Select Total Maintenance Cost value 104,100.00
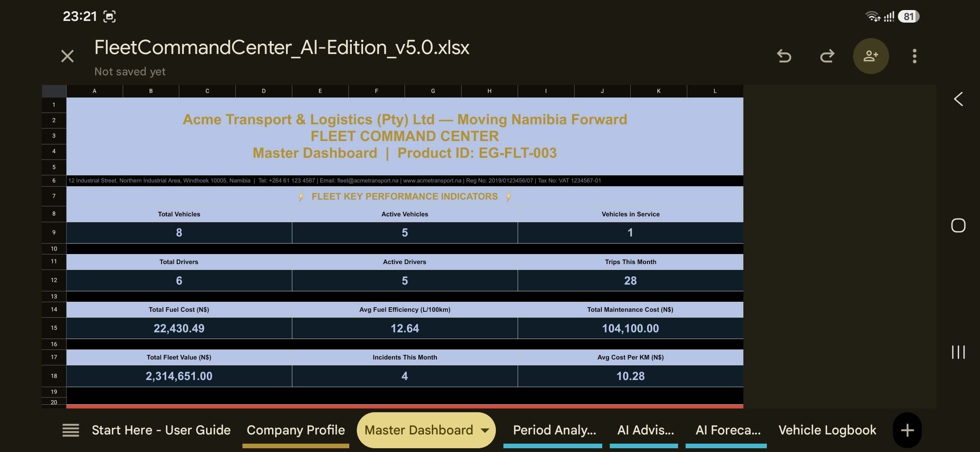Viewport: 980px width, 452px height. [x=630, y=328]
